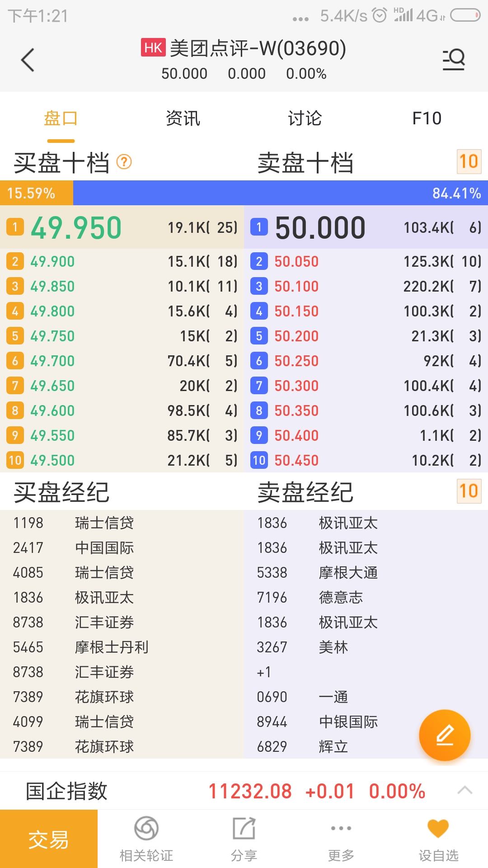Viewport: 488px width, 868px height.
Task: Tap the help question mark beside 买盘十档
Action: [x=124, y=162]
